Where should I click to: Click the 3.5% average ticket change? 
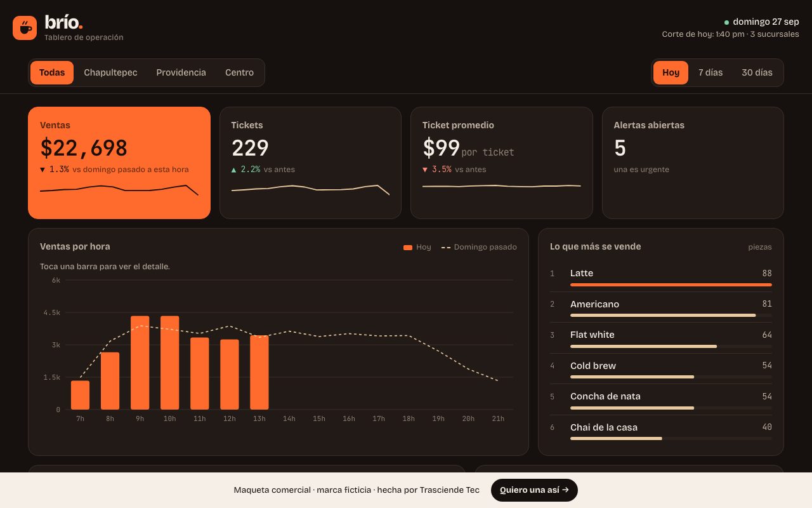pos(437,170)
